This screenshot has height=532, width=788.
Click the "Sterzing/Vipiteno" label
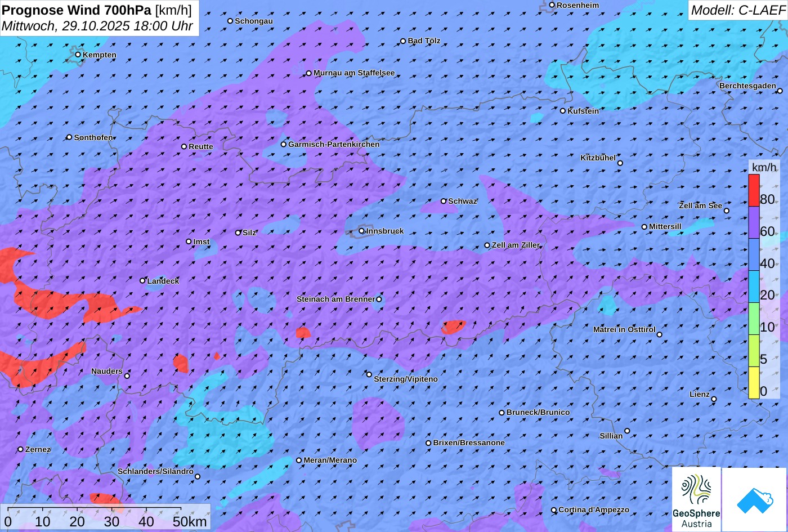pos(406,379)
